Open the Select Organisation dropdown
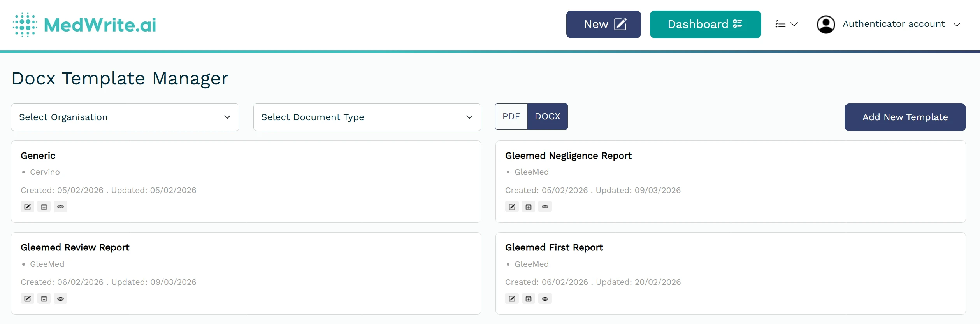Screen dimensions: 980x324 [x=125, y=117]
